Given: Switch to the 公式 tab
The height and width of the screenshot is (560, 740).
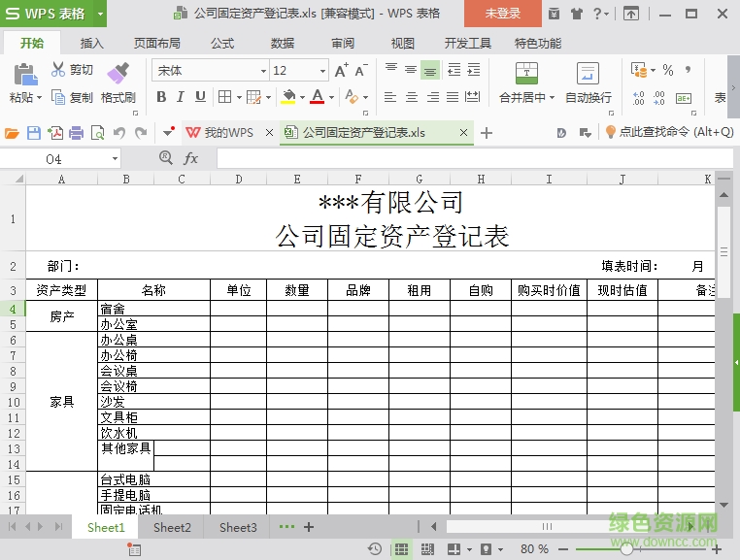Looking at the screenshot, I should 222,44.
